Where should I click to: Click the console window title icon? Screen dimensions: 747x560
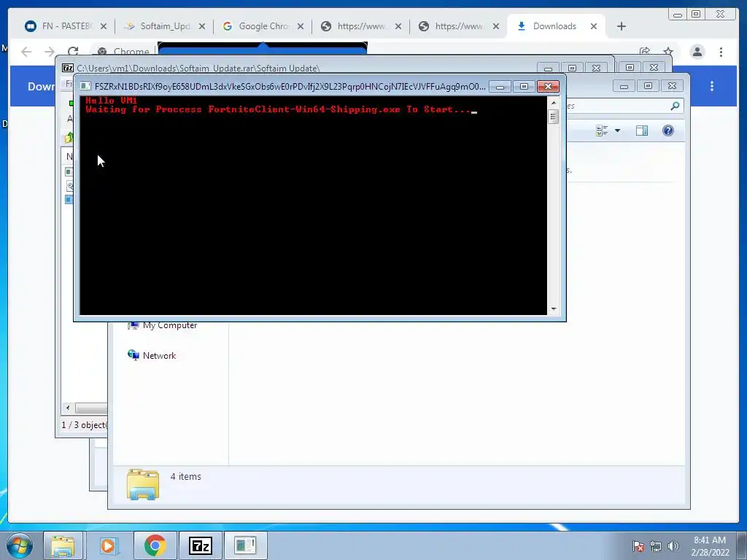point(85,86)
